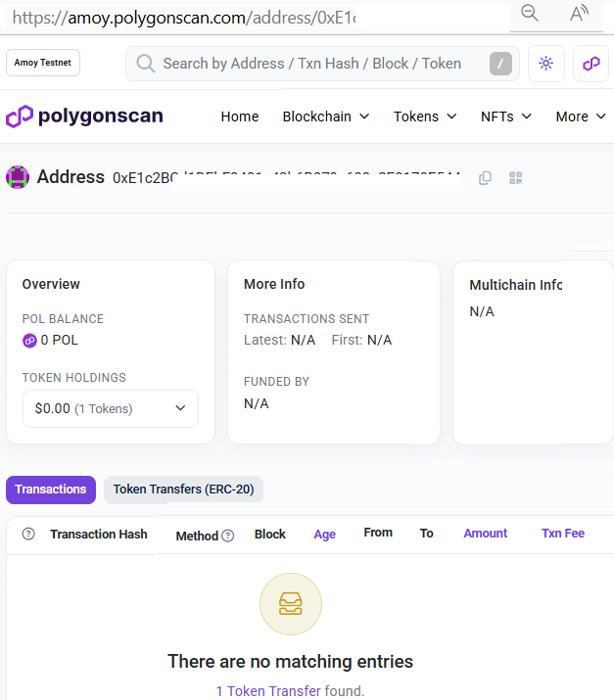This screenshot has width=614, height=700.
Task: Click the Amoy Testnet button
Action: click(x=43, y=63)
